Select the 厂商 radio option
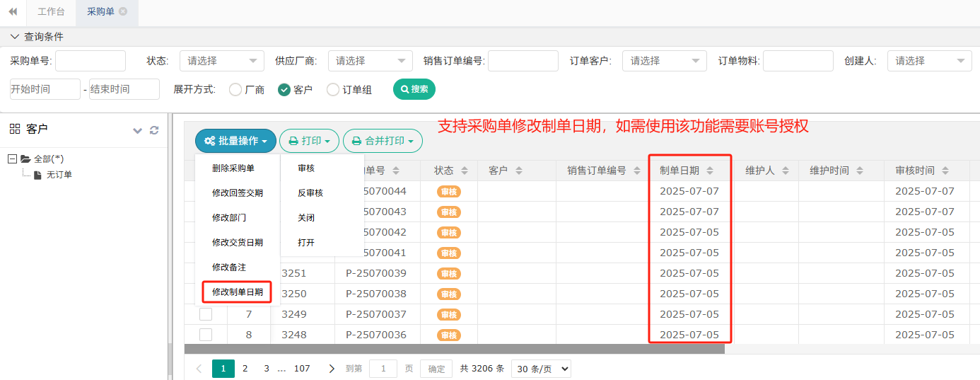Viewport: 980px width, 380px height. pos(235,90)
